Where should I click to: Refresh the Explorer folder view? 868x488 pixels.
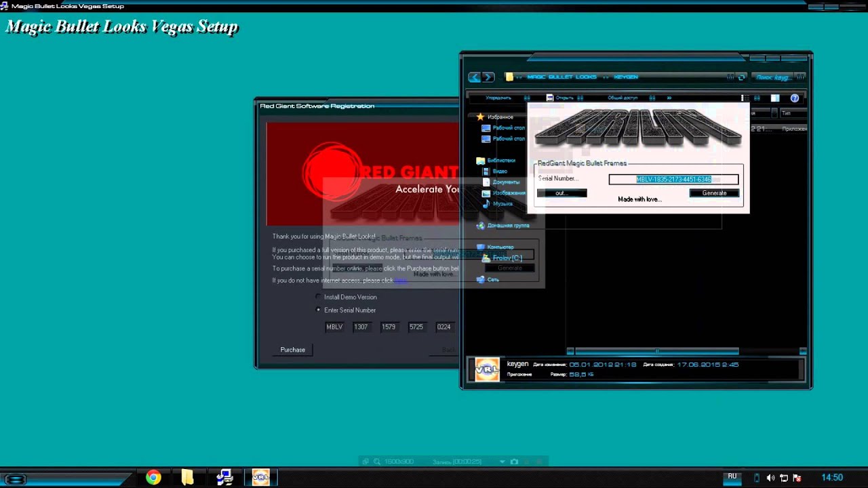[x=742, y=77]
